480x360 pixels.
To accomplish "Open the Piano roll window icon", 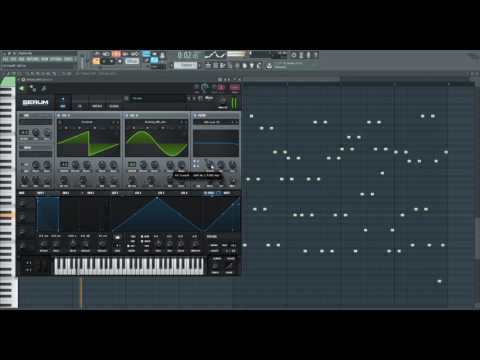I will [215, 65].
